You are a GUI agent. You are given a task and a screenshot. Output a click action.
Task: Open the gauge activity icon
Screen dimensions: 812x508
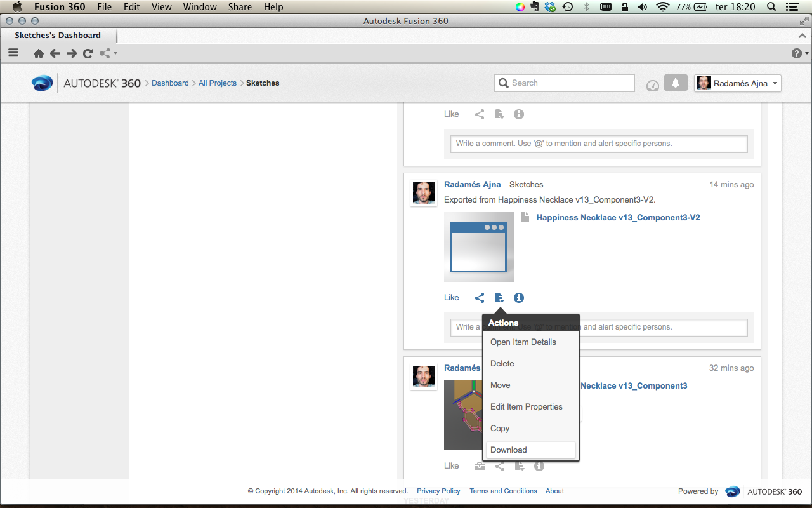[653, 85]
